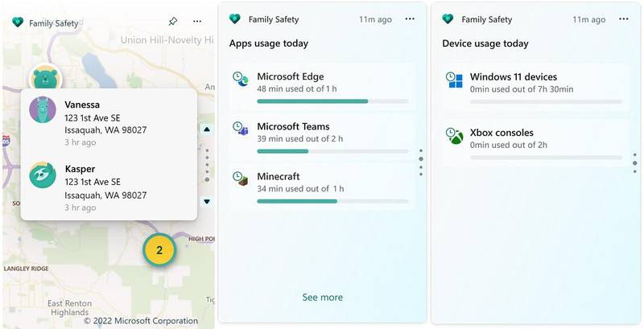Click the pin icon on location widget
The height and width of the screenshot is (329, 644).
[173, 22]
